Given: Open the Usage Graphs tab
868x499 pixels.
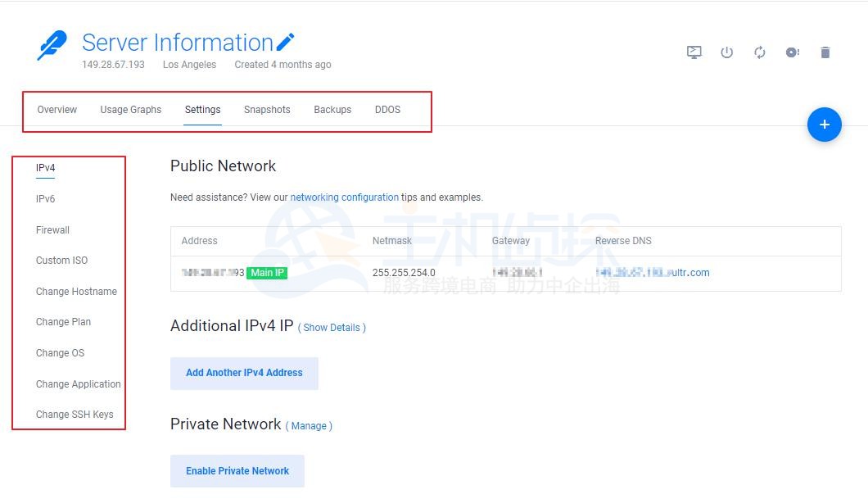Looking at the screenshot, I should click(x=131, y=110).
